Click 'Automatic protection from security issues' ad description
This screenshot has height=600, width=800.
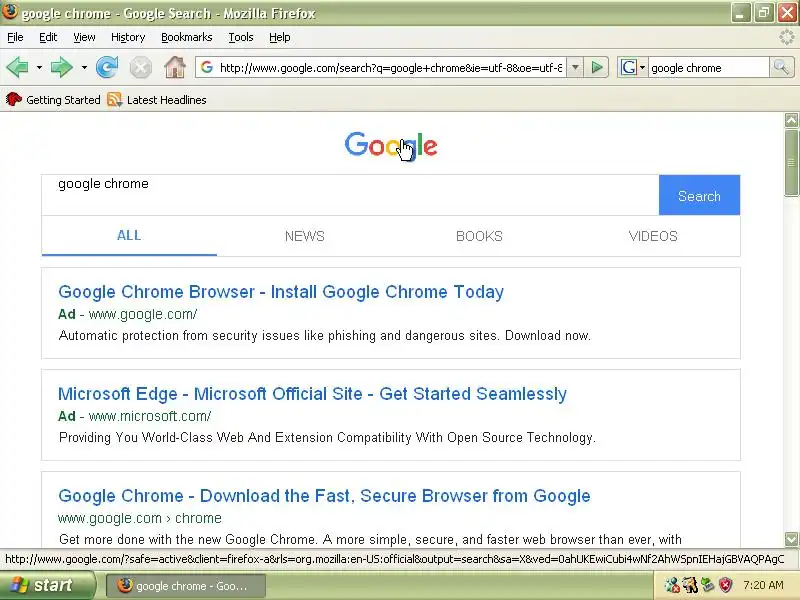tap(324, 336)
